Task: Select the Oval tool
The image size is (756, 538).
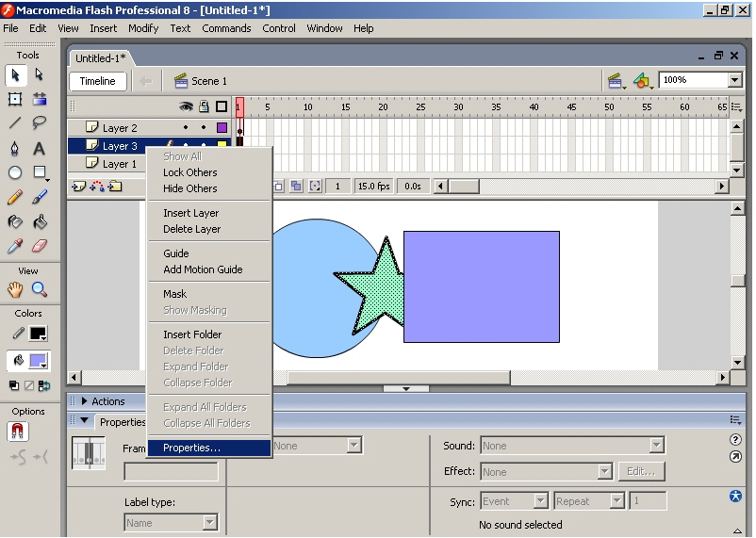Action: (15, 172)
